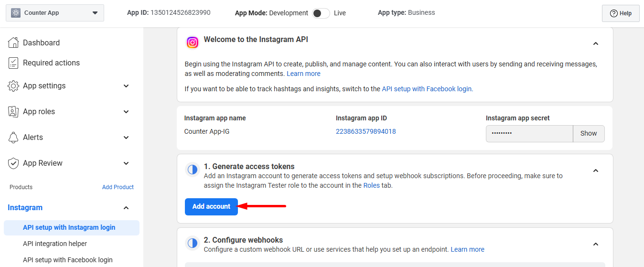The height and width of the screenshot is (267, 644).
Task: Toggle App Mode to Live
Action: [321, 13]
